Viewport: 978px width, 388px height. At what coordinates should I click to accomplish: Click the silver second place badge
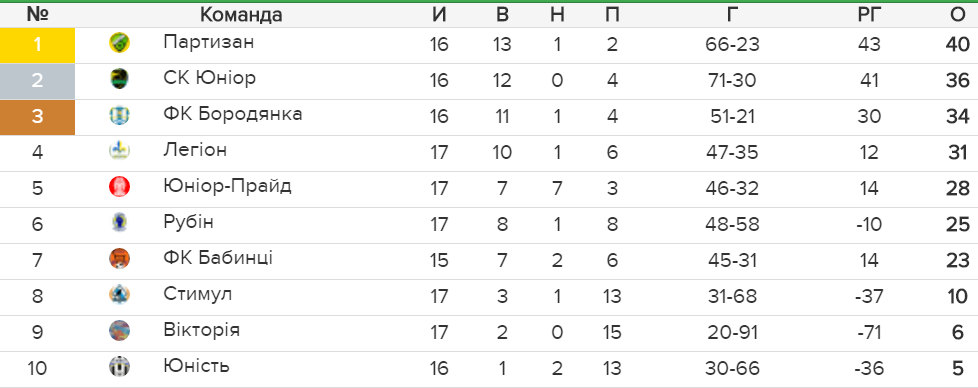click(x=37, y=81)
